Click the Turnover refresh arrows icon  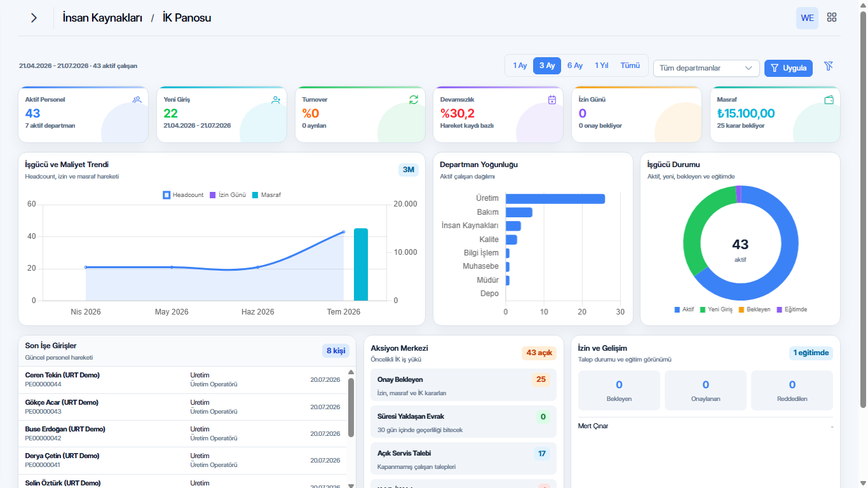pos(414,99)
